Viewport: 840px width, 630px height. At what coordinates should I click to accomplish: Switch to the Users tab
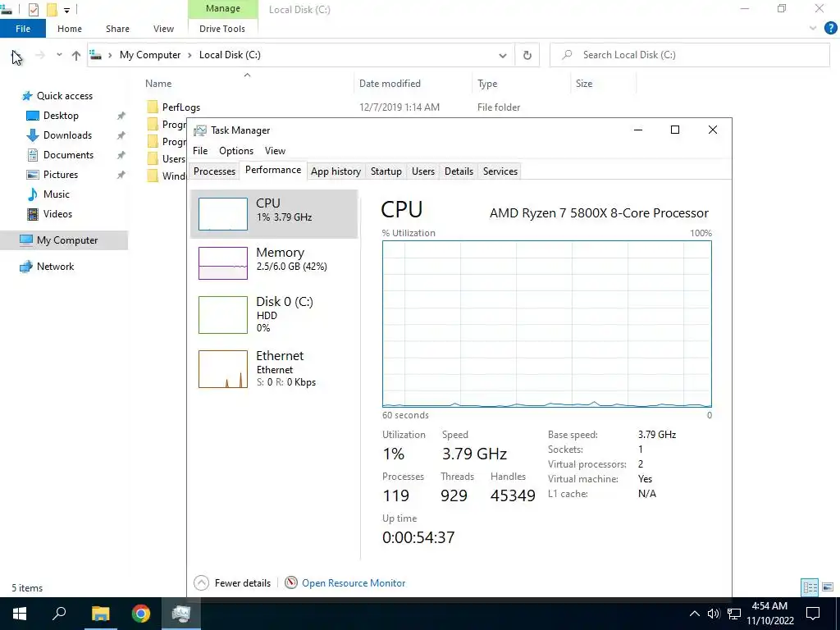(423, 171)
